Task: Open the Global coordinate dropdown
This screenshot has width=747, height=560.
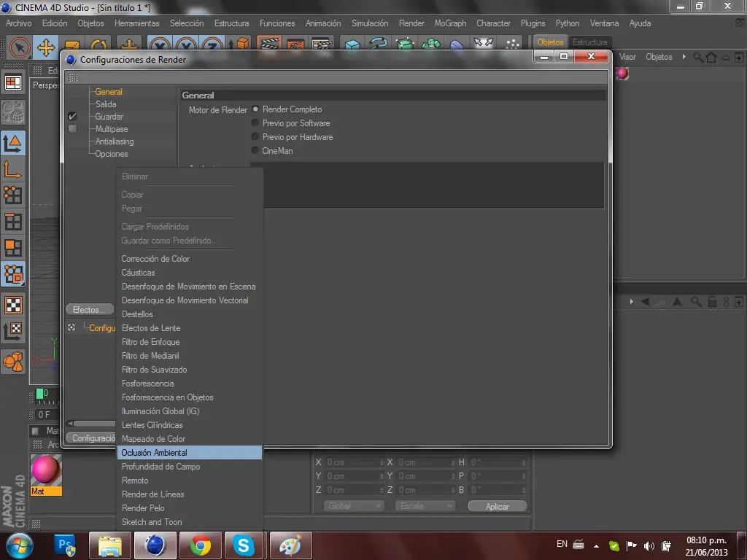Action: [x=354, y=506]
